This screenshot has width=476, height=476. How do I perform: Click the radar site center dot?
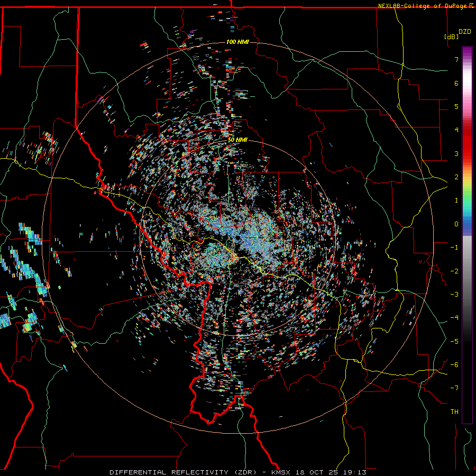[x=237, y=239]
